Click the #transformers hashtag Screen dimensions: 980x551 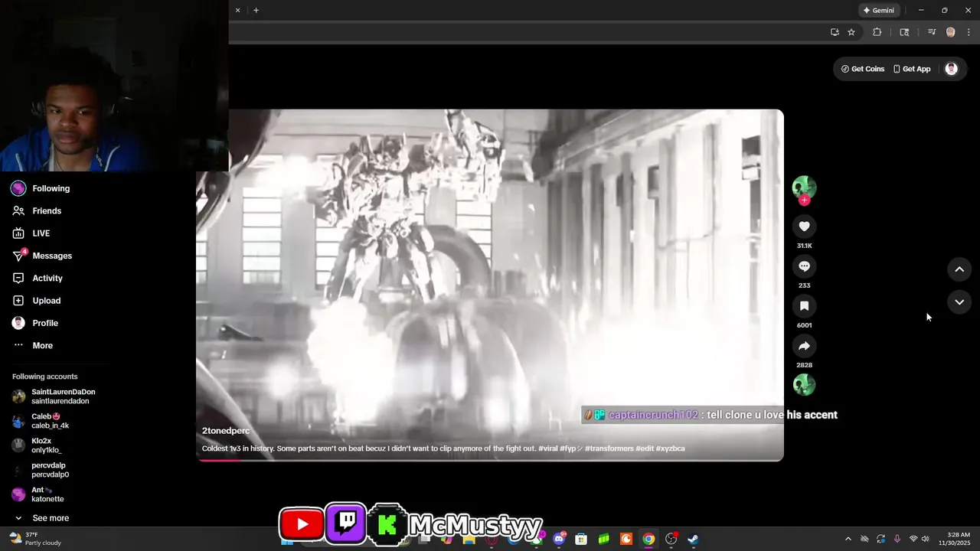tap(609, 448)
